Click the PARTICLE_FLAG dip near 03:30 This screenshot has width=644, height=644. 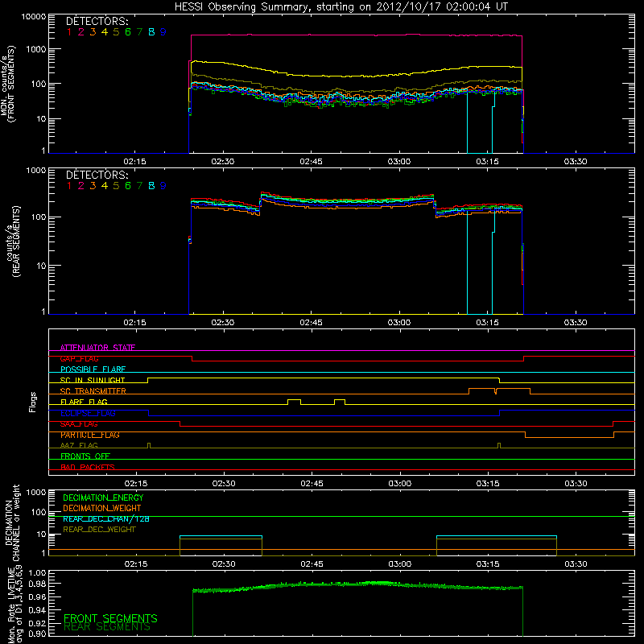pos(569,437)
